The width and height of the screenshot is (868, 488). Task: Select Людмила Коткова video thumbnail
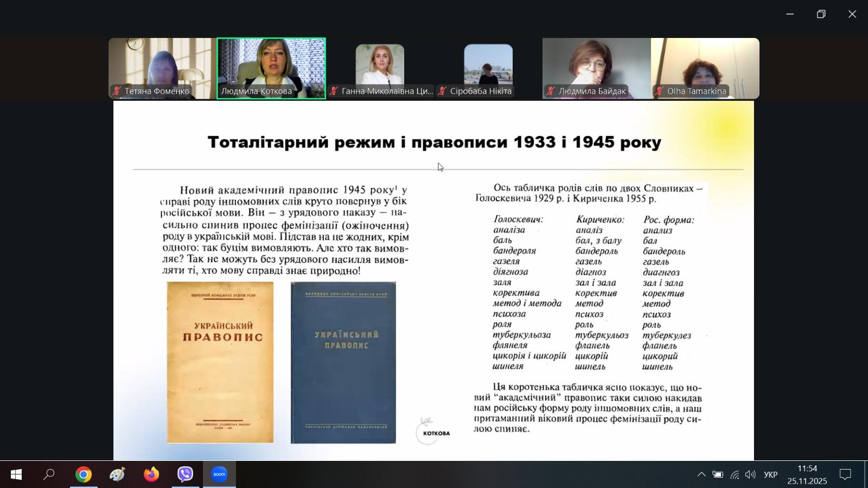pyautogui.click(x=271, y=68)
